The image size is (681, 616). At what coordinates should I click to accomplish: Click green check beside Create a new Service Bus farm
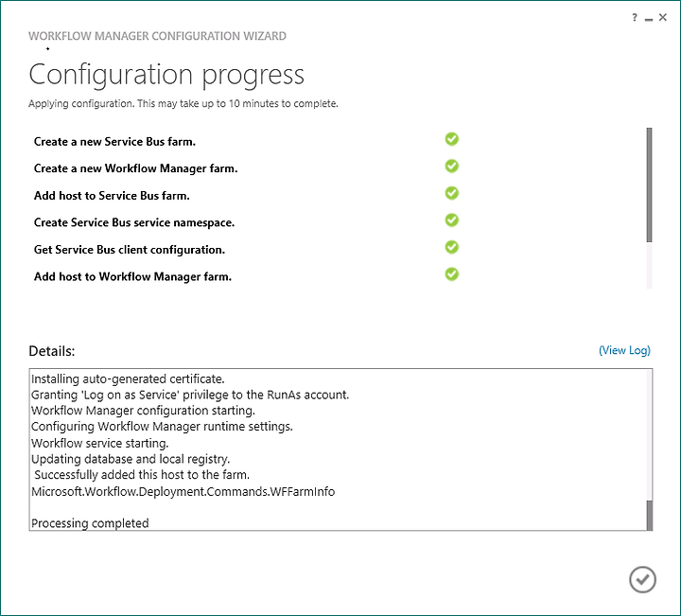[x=452, y=139]
